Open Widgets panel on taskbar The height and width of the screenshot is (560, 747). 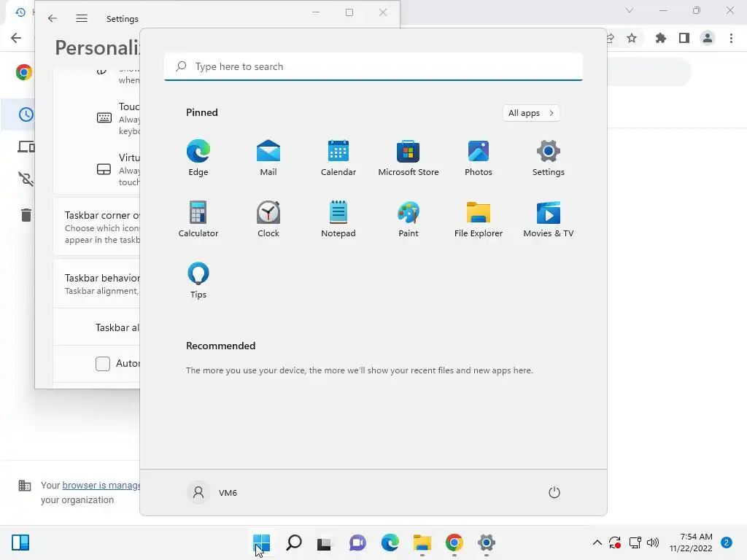point(20,542)
